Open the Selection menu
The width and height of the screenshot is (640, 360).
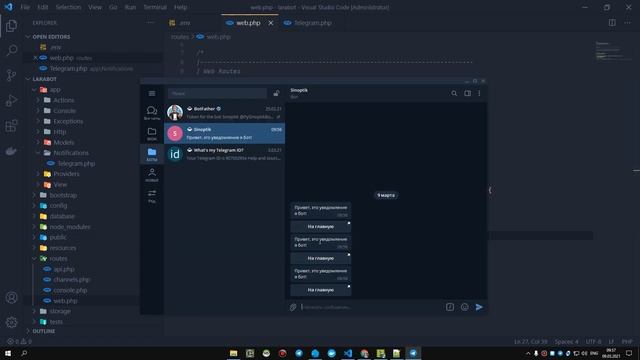click(68, 7)
